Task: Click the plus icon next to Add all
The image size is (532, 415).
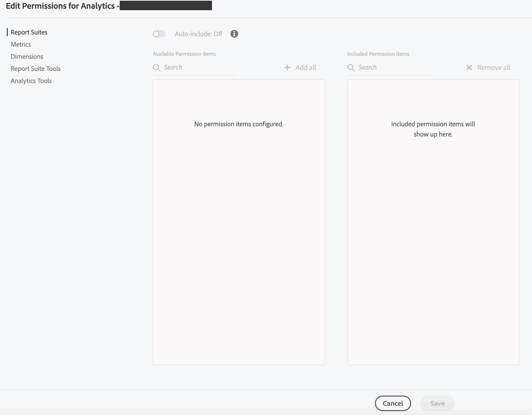Action: pos(287,68)
